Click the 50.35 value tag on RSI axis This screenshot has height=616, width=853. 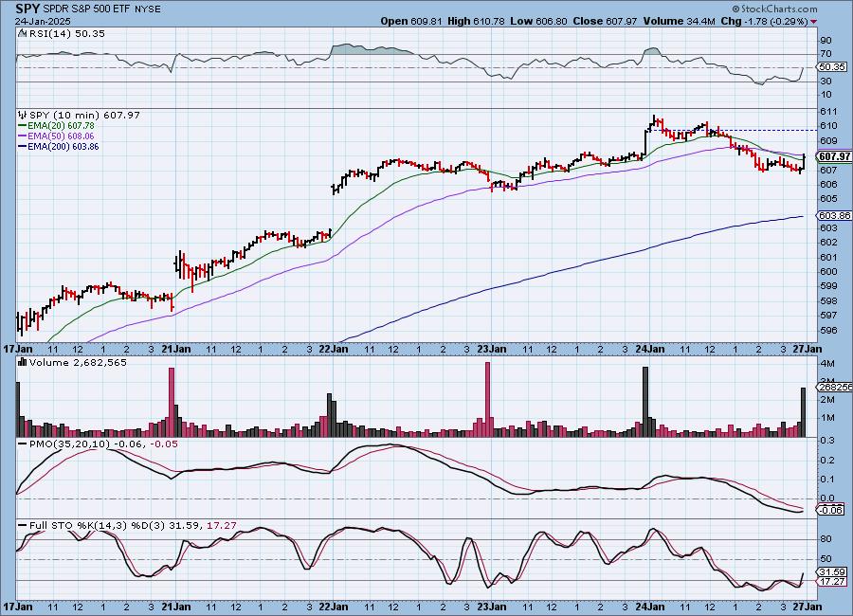[832, 67]
